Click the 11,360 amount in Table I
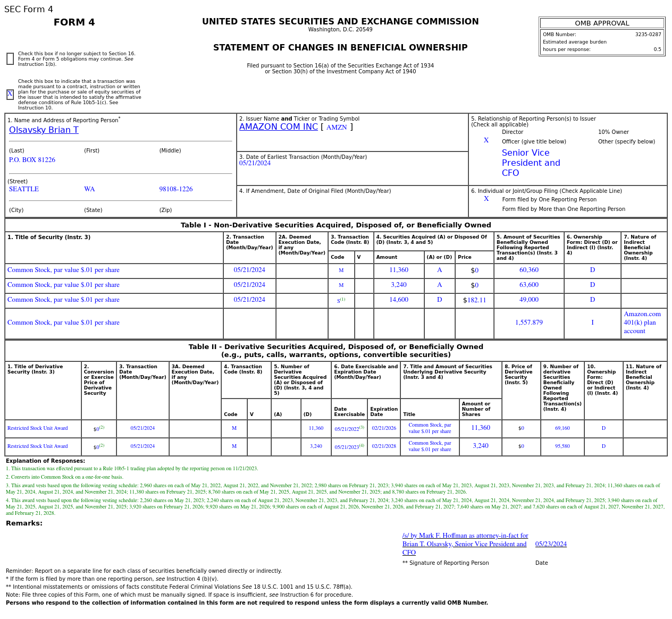The height and width of the screenshot is (619, 672). tap(399, 270)
